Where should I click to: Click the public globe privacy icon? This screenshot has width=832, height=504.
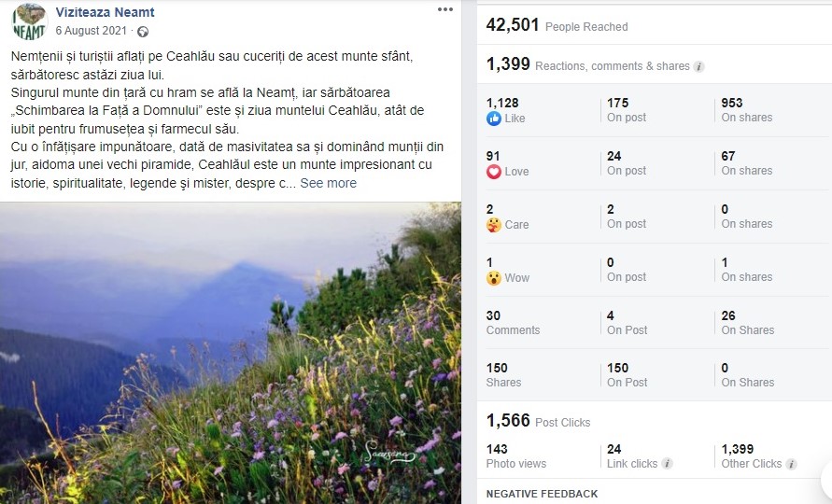(x=143, y=32)
